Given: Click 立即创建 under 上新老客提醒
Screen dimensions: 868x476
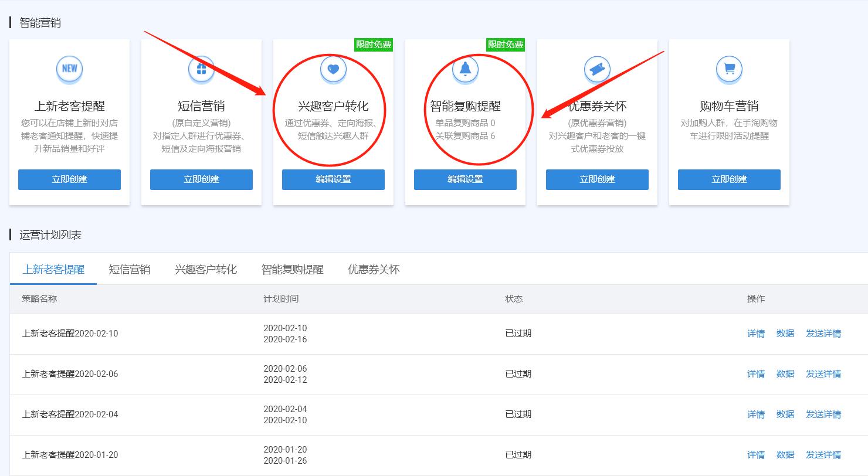Looking at the screenshot, I should (x=69, y=179).
